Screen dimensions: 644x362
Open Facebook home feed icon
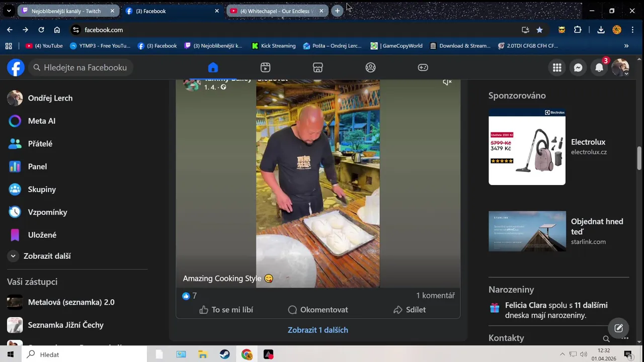(x=213, y=67)
